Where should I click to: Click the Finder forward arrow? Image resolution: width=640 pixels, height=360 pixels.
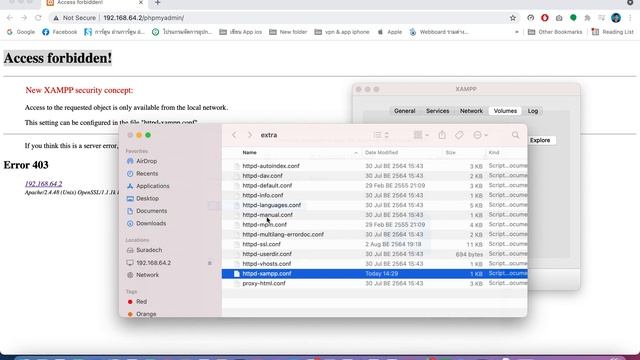coord(250,135)
